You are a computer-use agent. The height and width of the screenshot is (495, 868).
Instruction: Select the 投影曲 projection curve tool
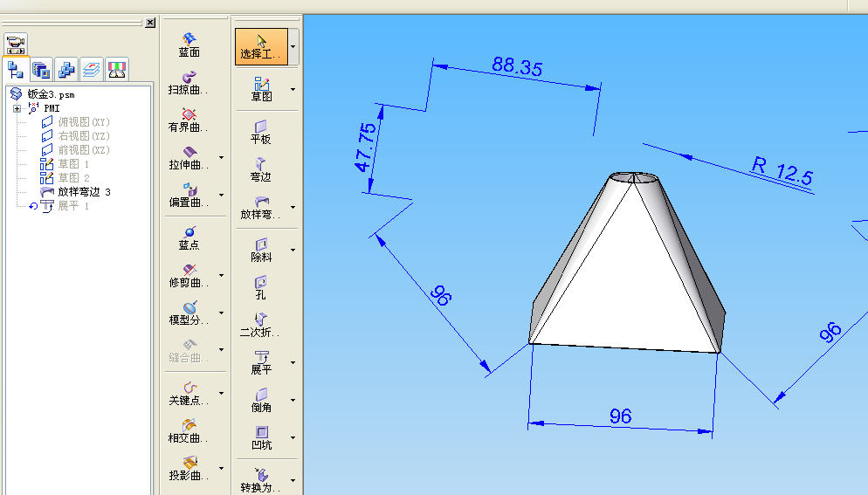[x=189, y=469]
